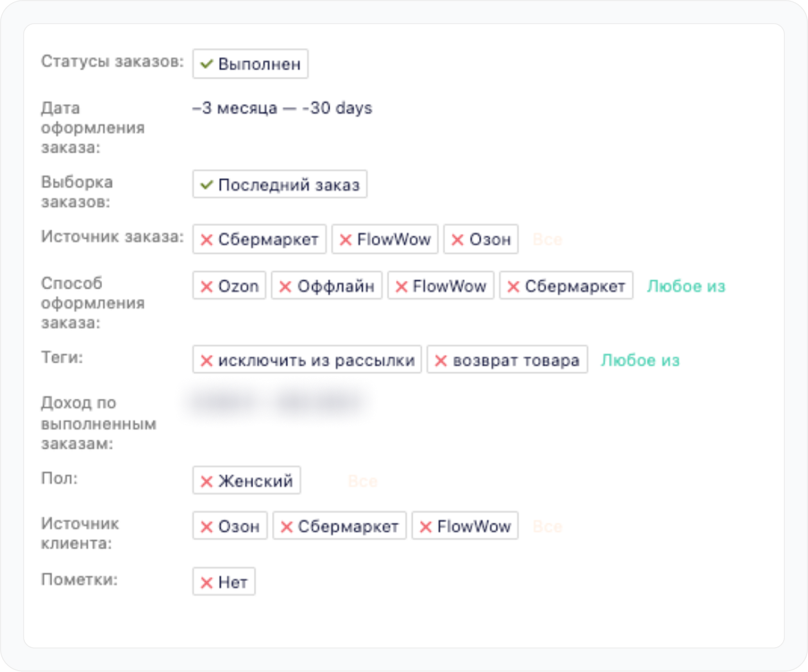Remove the Сбермаркет tag from Источник заказа
Viewport: 808px width, 672px height.
(206, 240)
